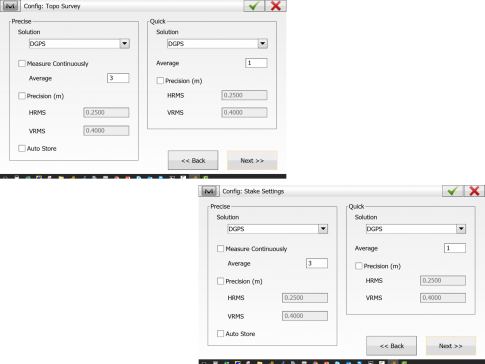Click Quick HRMS field in Stake Settings

[443, 281]
